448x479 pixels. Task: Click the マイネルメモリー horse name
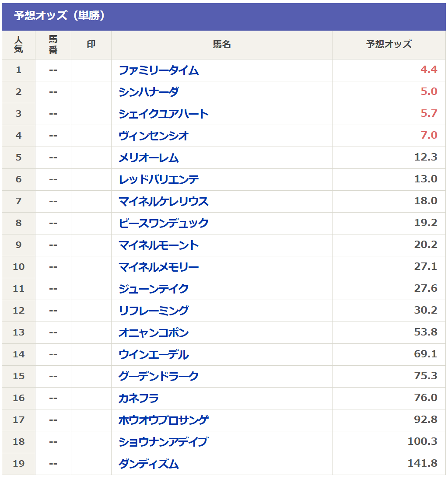pos(158,267)
